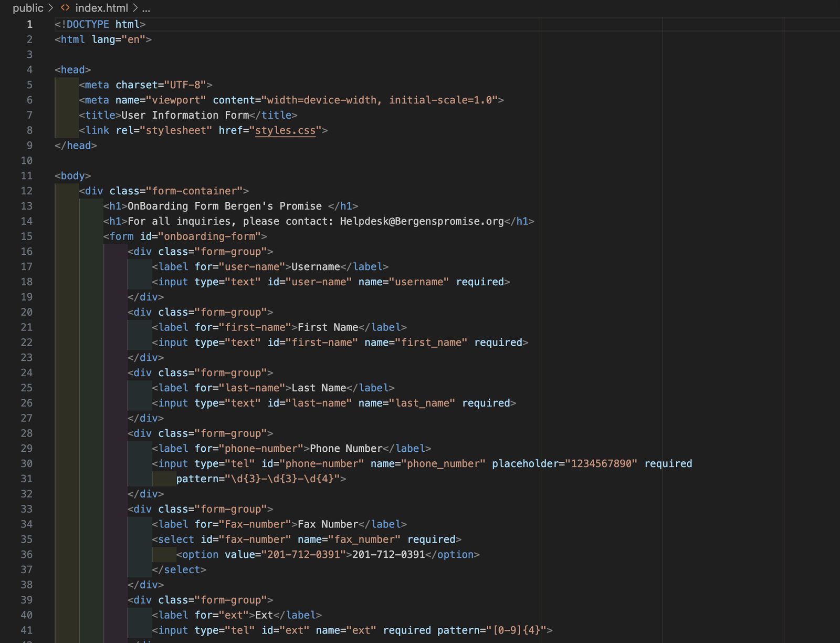
Task: Click the 'Last Name' label text
Action: [319, 388]
